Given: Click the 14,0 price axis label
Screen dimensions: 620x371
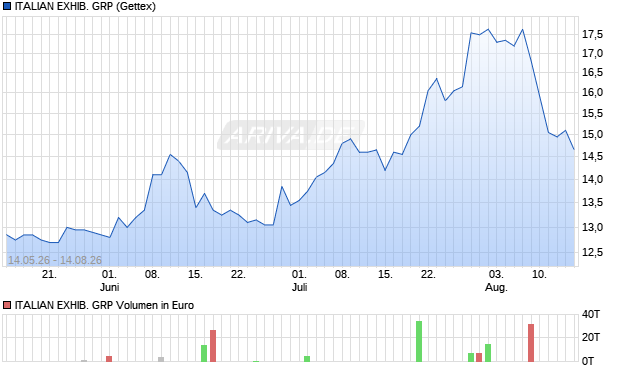Looking at the screenshot, I should point(592,179).
